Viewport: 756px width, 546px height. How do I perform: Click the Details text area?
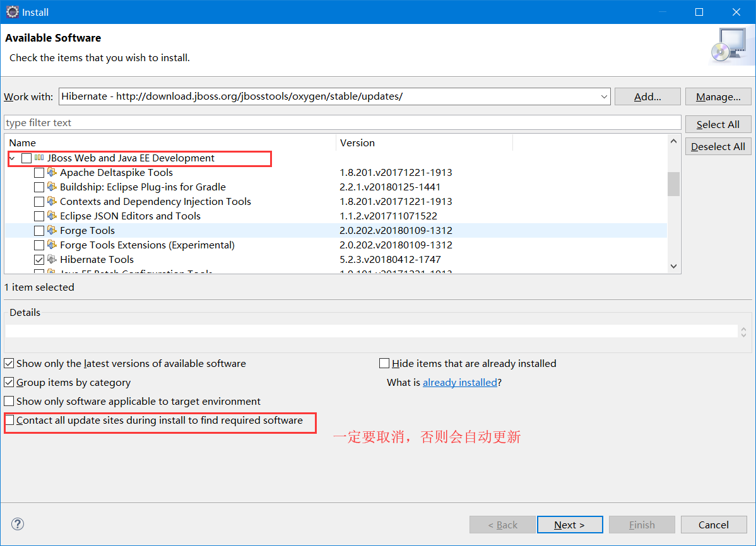[x=371, y=331]
